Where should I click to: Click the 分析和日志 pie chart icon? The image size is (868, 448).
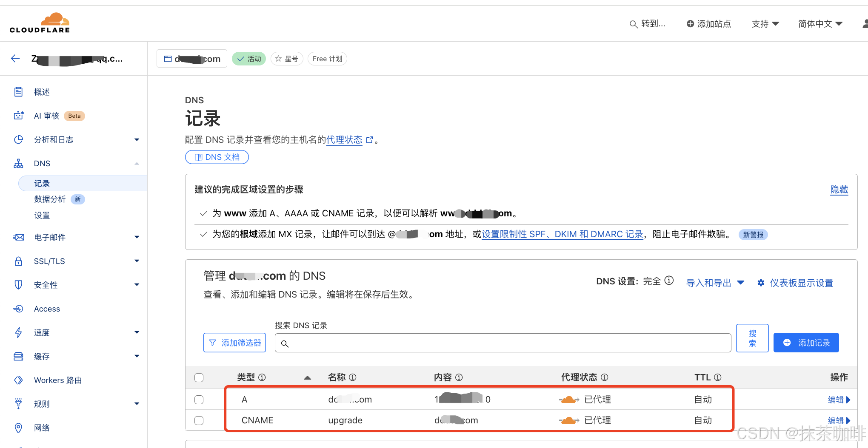18,139
